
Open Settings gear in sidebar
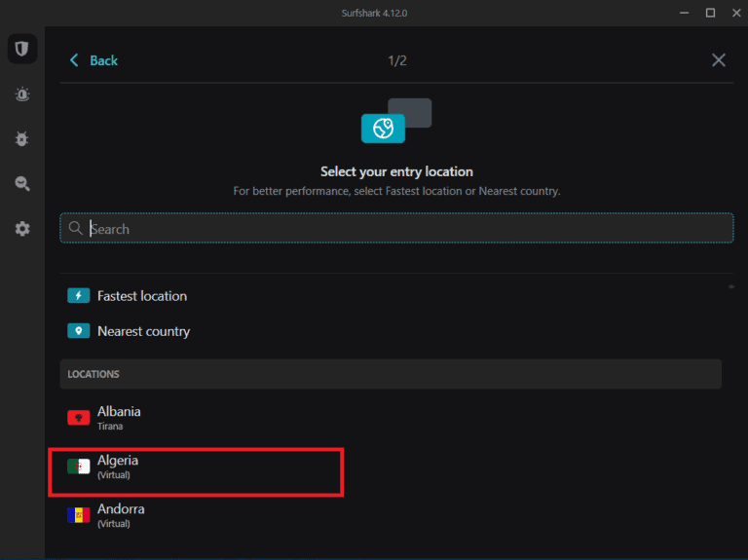tap(22, 229)
